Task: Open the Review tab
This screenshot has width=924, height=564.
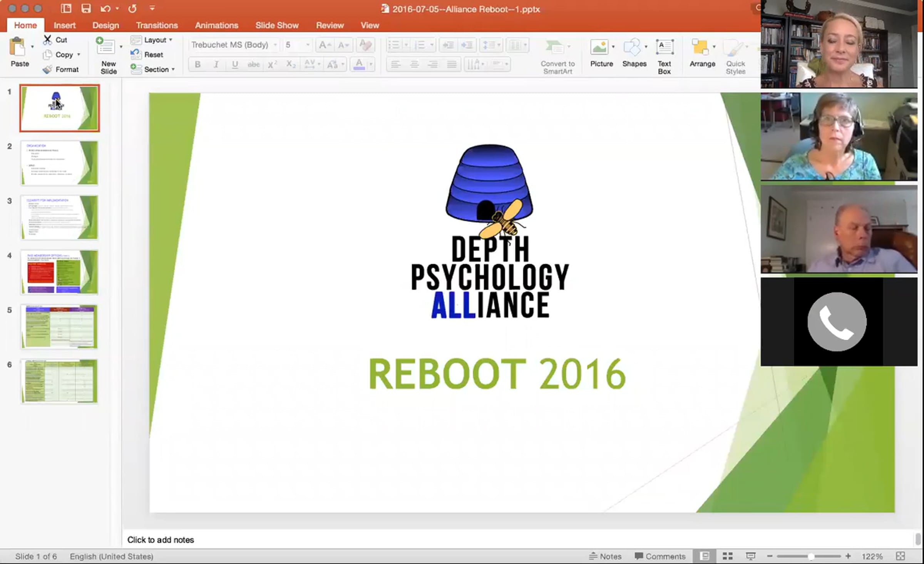Action: click(330, 25)
